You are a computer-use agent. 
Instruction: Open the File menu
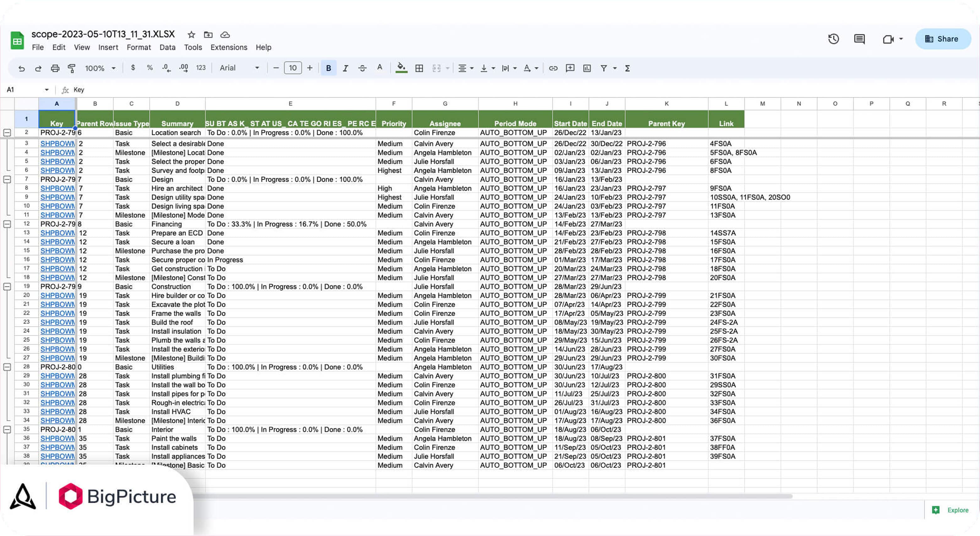click(x=38, y=47)
